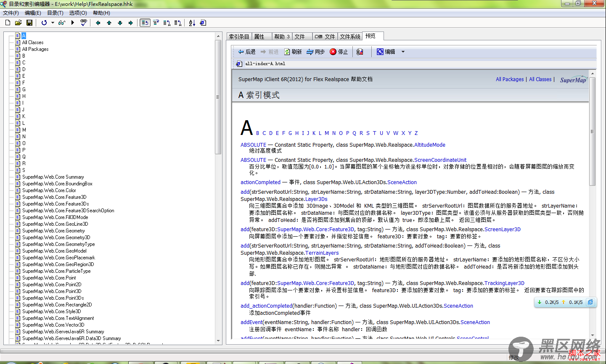Click the link check icon with checkmark
606x364 pixels.
click(83, 23)
